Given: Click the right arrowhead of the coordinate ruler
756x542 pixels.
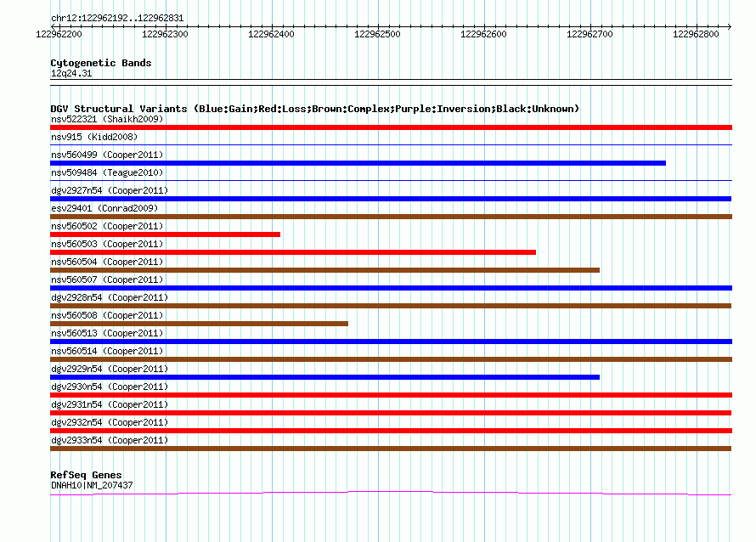Looking at the screenshot, I should (730, 26).
